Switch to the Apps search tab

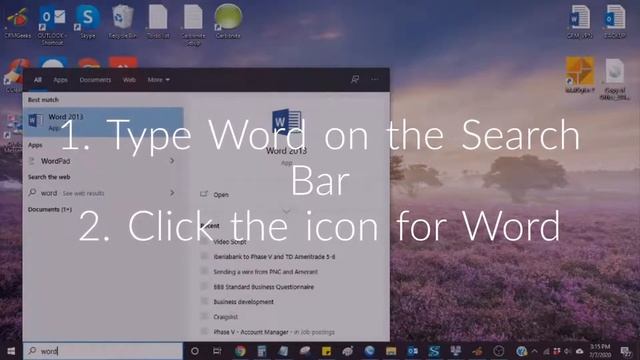[x=60, y=80]
